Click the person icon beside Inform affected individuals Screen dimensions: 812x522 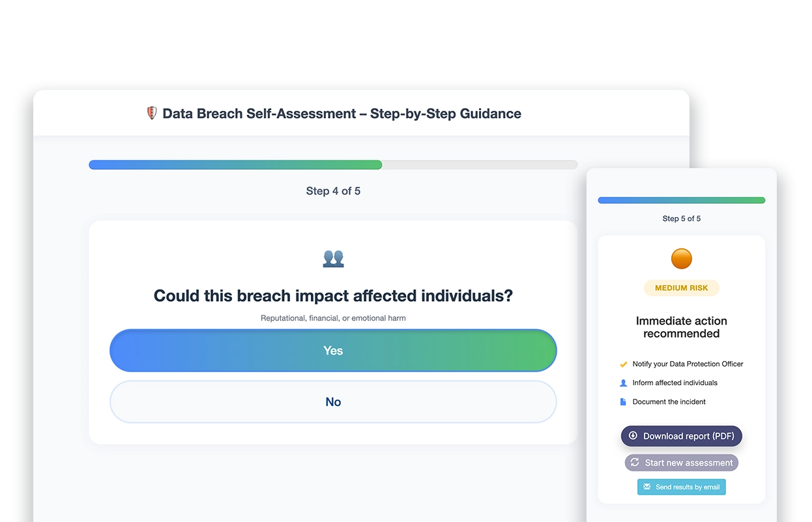click(623, 383)
